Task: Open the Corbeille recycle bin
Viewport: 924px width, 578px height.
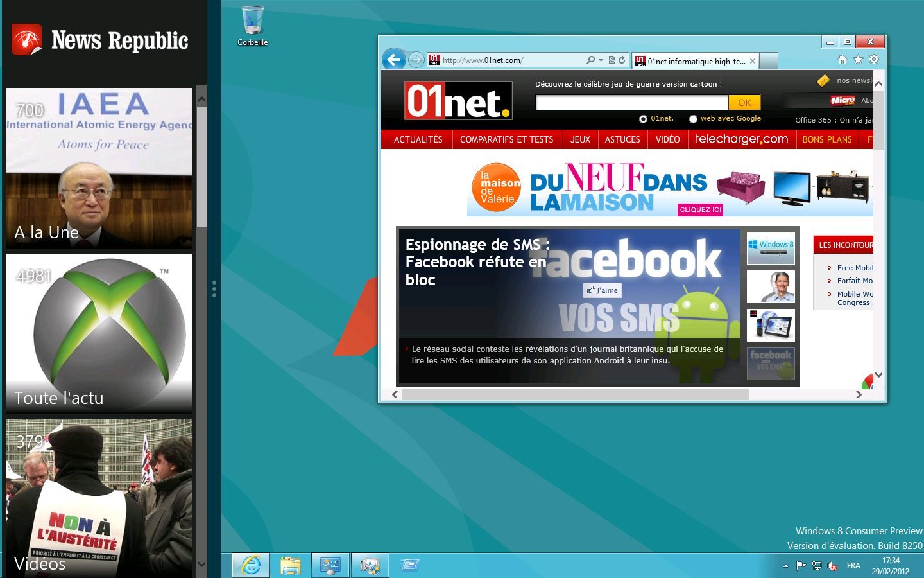Action: click(252, 26)
